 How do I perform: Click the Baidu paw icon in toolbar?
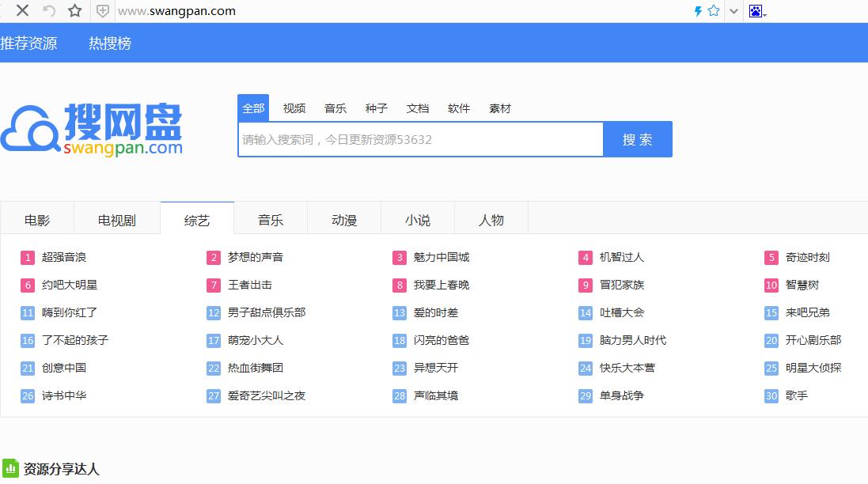pos(756,10)
